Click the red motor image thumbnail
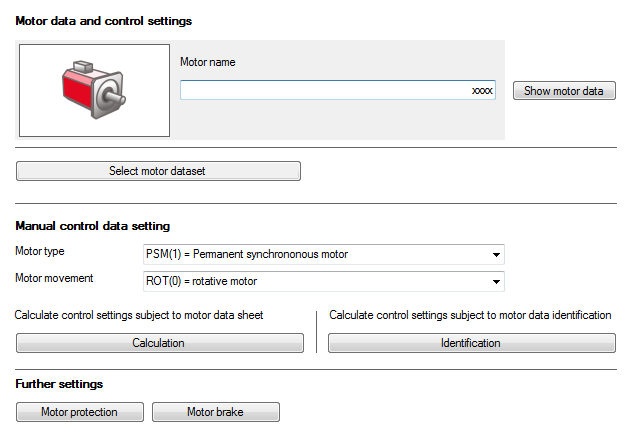 [95, 89]
